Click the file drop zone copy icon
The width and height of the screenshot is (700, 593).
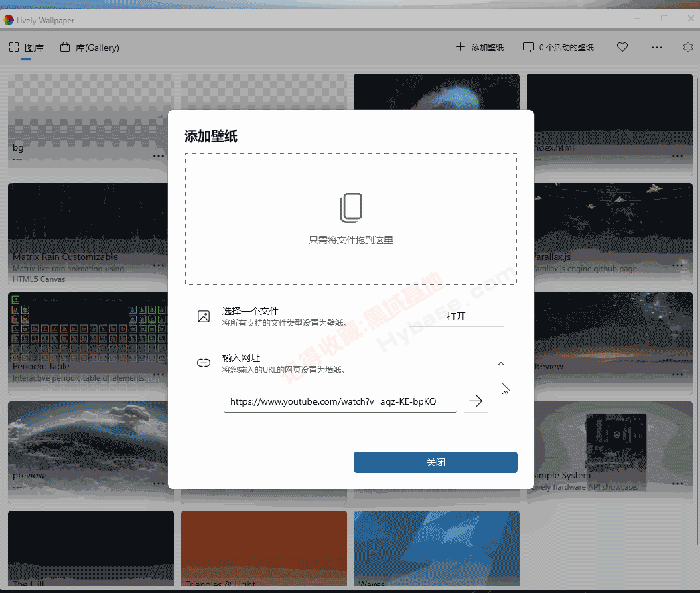351,208
